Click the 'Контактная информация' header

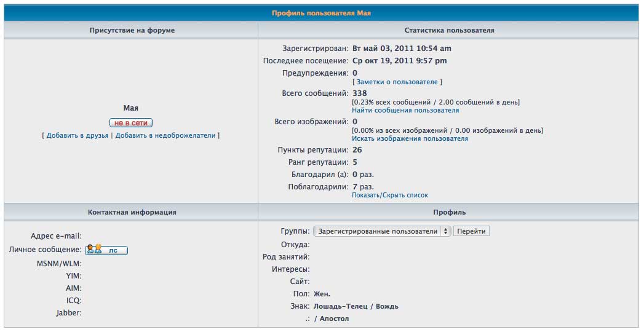[x=132, y=213]
